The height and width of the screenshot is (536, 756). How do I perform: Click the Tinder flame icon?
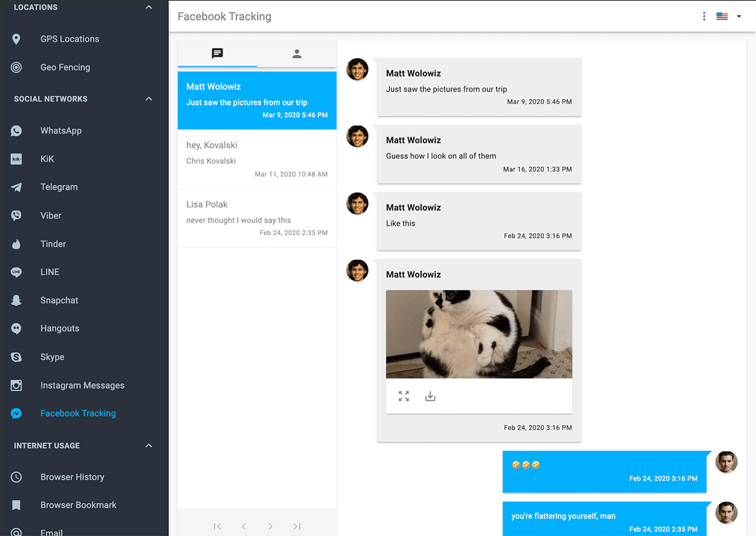pyautogui.click(x=17, y=244)
